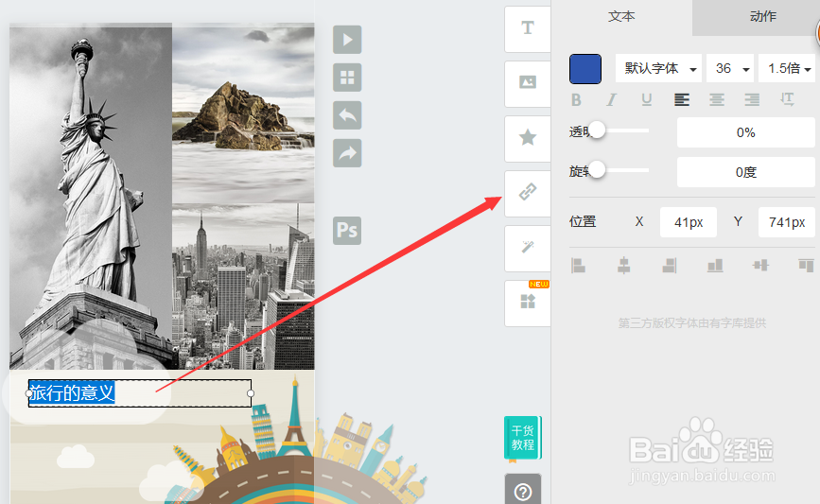820x504 pixels.
Task: Select the text T tool
Action: coord(528,28)
